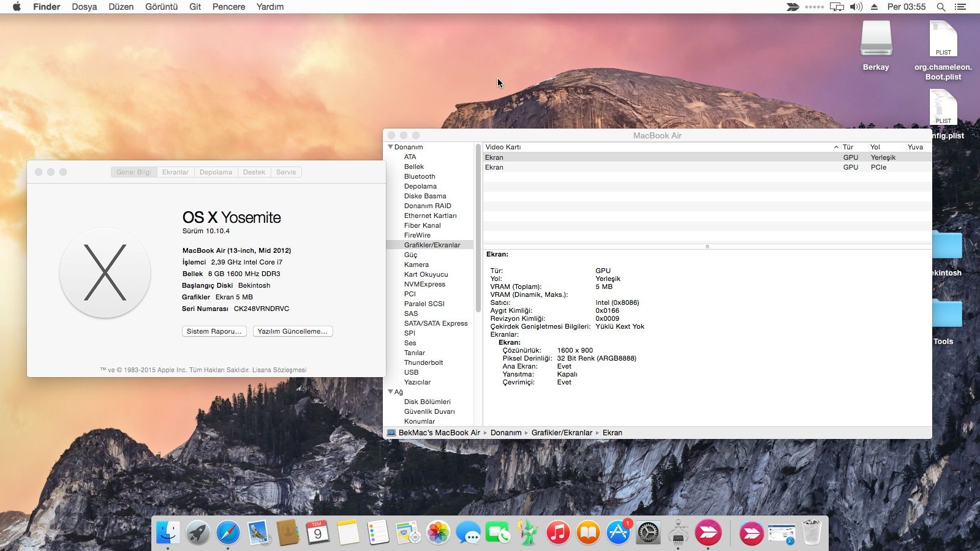The image size is (980, 551).
Task: Select the Ekran row with Yerleşik path
Action: point(707,157)
